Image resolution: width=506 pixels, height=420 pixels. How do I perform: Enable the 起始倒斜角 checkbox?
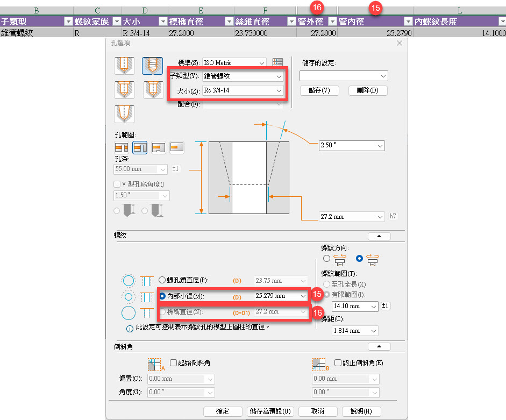click(174, 363)
